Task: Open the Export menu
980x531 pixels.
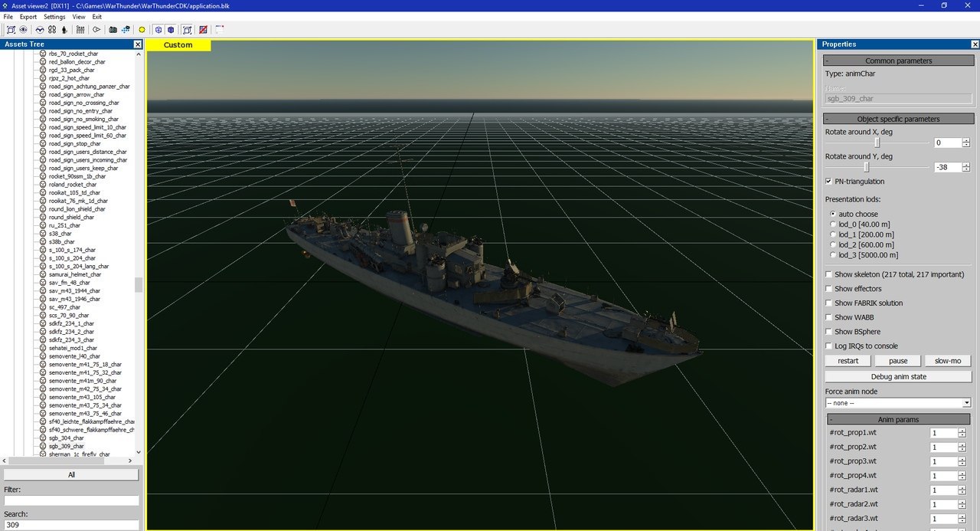Action: coord(28,16)
